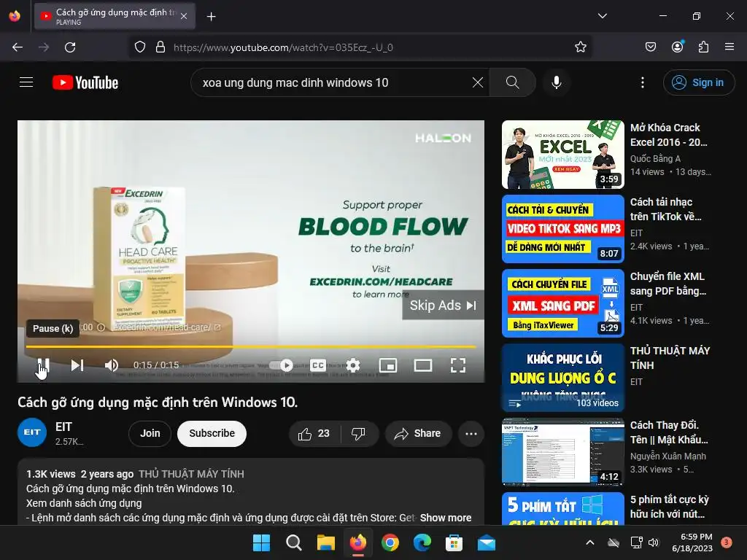Open YouTube settings three-dot menu
Image resolution: width=747 pixels, height=560 pixels.
(642, 82)
